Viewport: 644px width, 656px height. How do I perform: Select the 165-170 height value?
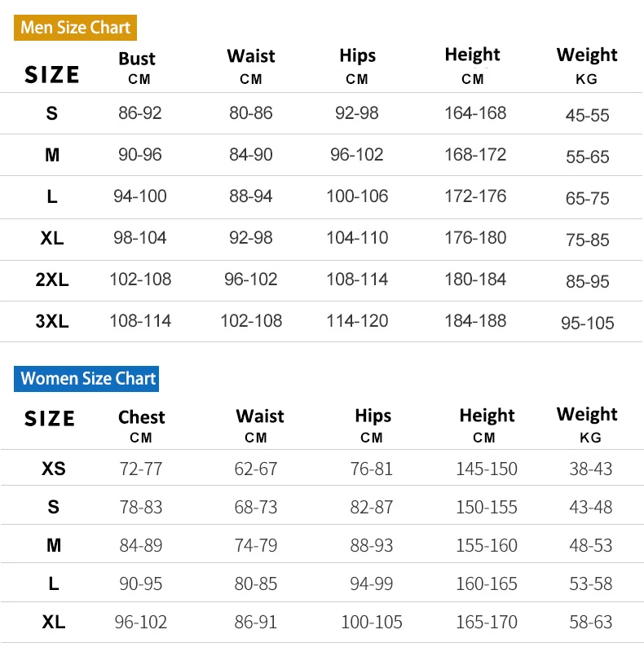pyautogui.click(x=487, y=623)
